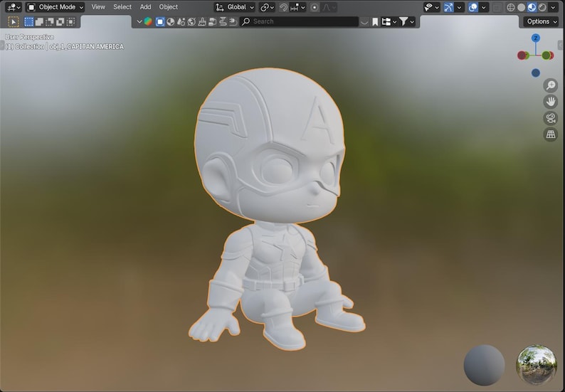The image size is (565, 392).
Task: Open the Object Mode selector
Action: coord(56,7)
